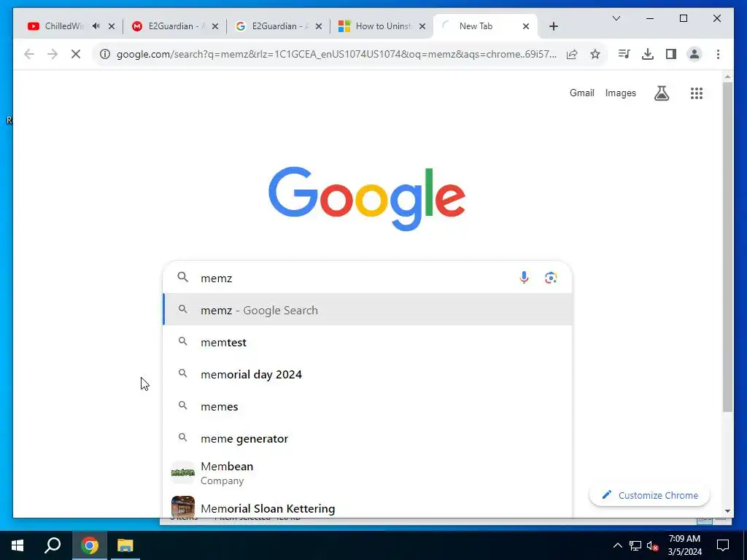Screen dimensions: 747x560
Task: Click the page vertical scrollbar thumb
Action: (x=727, y=246)
